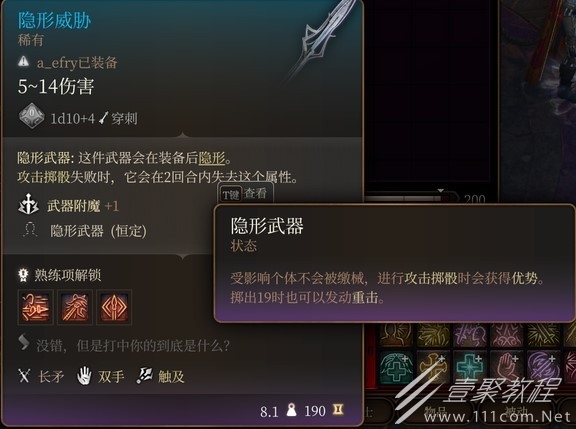Cast the teal winged healing-cross spell
Image resolution: width=576 pixels, height=429 pixels.
396,367
